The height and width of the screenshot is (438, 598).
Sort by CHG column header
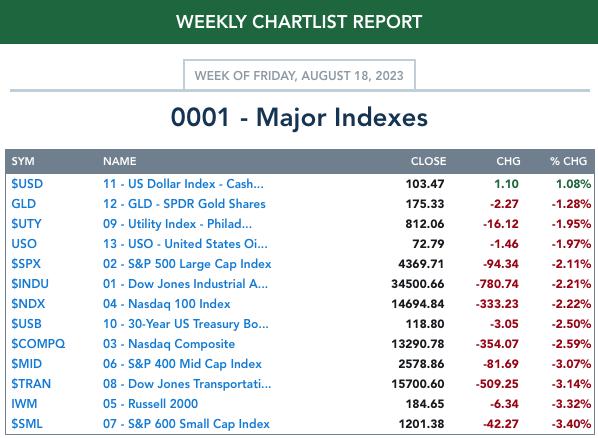508,161
